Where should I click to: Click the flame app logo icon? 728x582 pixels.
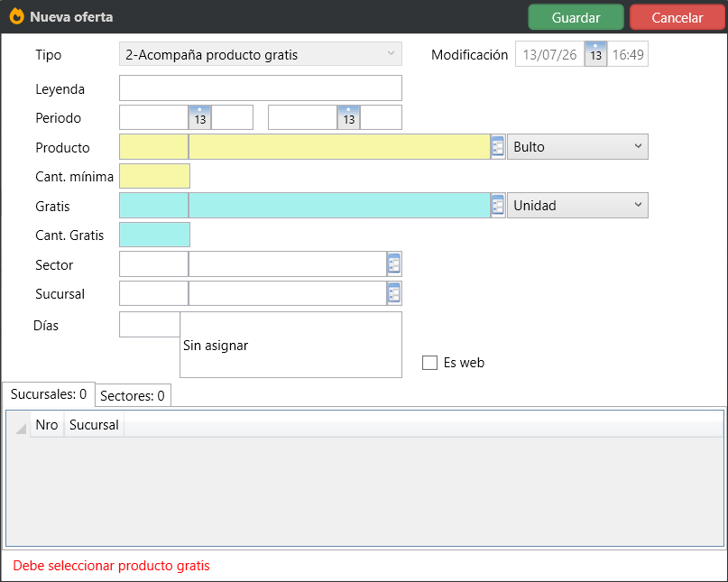[17, 17]
